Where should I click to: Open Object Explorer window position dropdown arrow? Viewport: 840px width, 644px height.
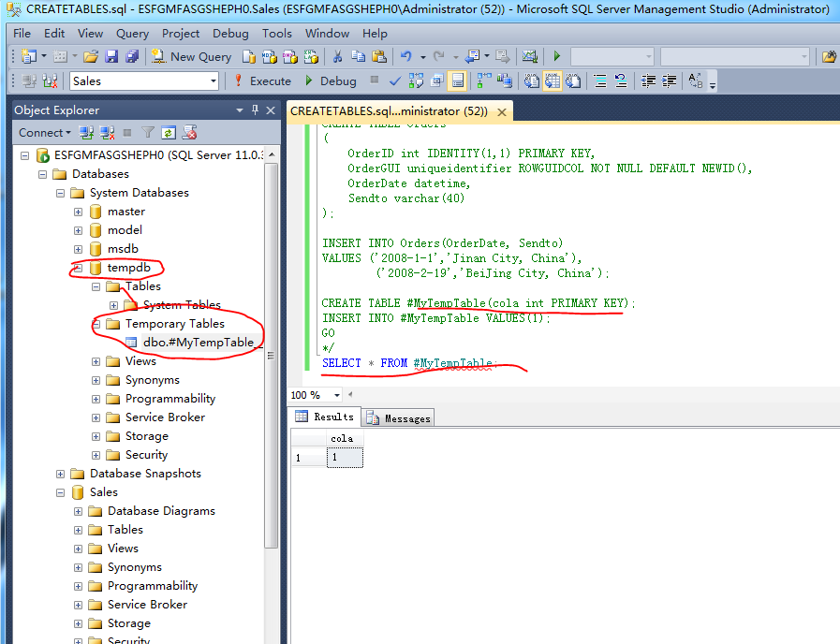coord(240,110)
